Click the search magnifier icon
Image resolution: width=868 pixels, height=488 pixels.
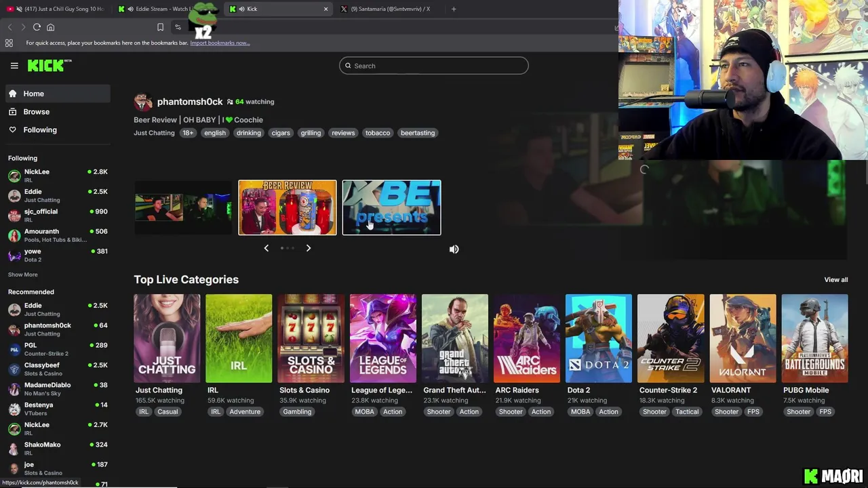[348, 66]
